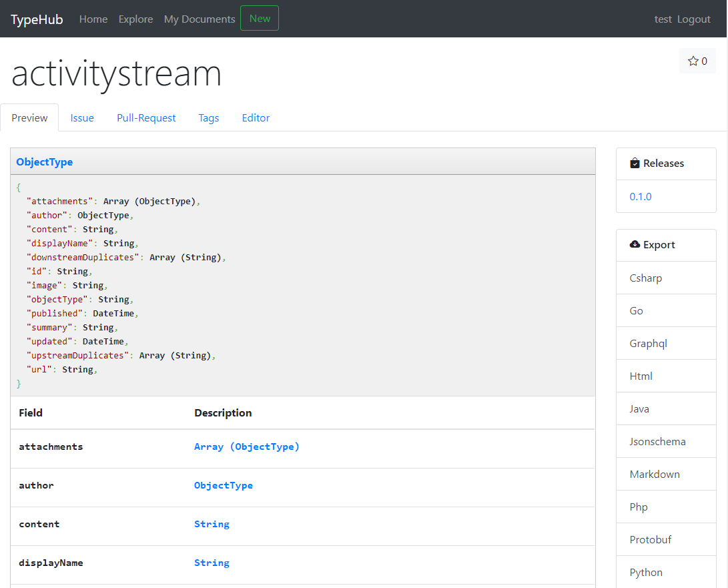Export as Markdown

click(666, 475)
